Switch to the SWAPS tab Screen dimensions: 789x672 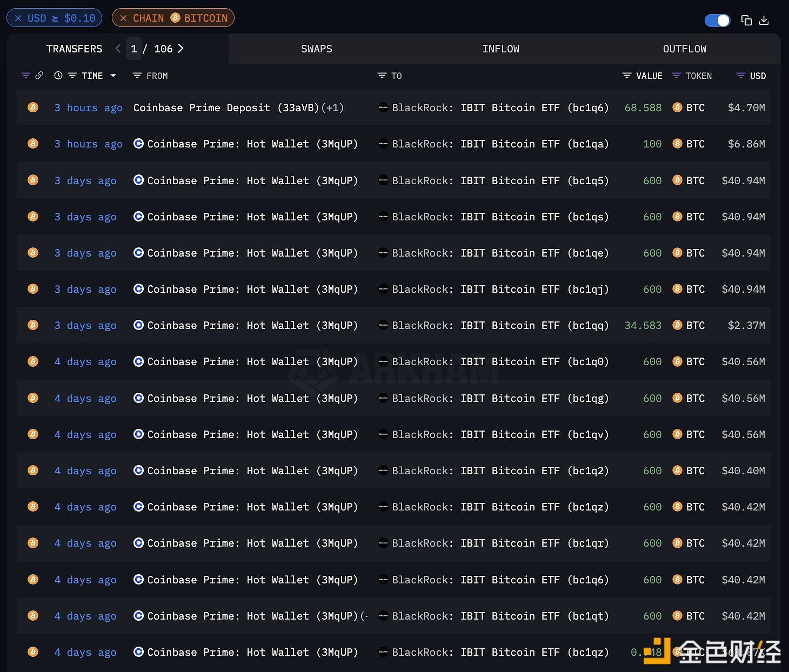(317, 49)
